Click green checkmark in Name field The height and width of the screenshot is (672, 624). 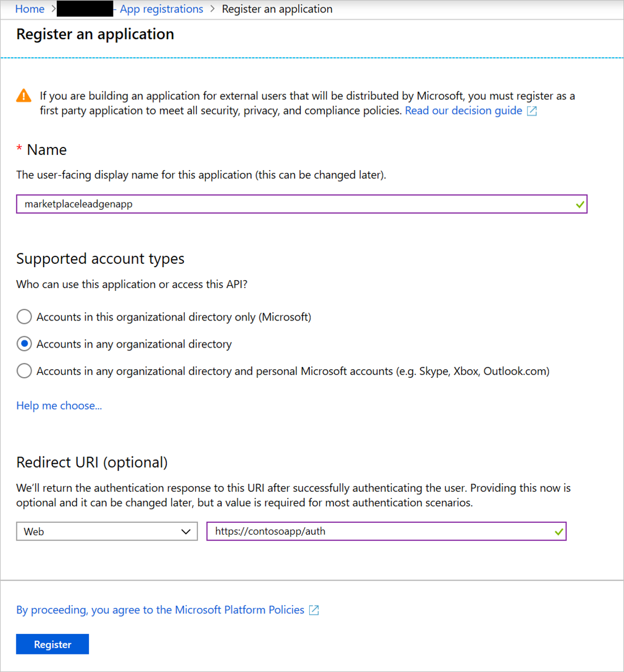(580, 204)
